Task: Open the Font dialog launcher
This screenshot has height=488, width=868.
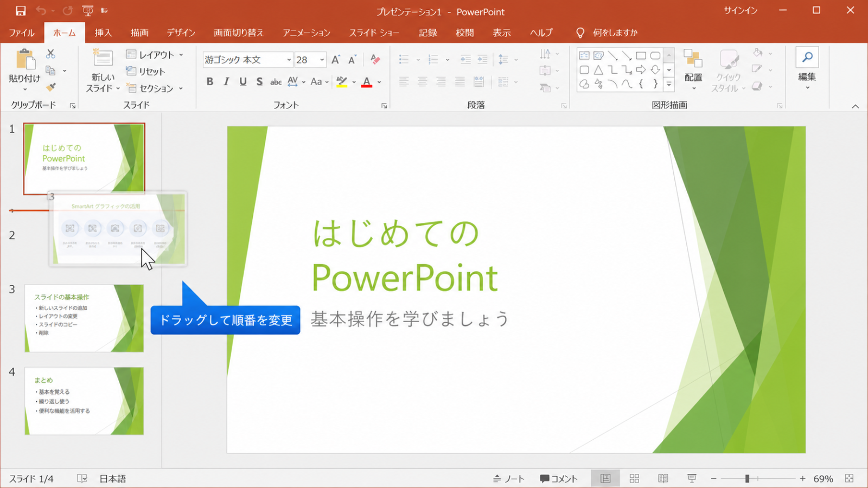Action: [384, 106]
